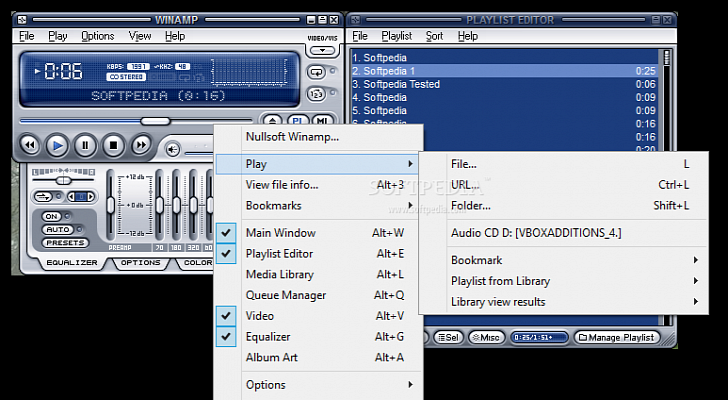
Task: Click the repeat toggle icon
Action: [317, 72]
